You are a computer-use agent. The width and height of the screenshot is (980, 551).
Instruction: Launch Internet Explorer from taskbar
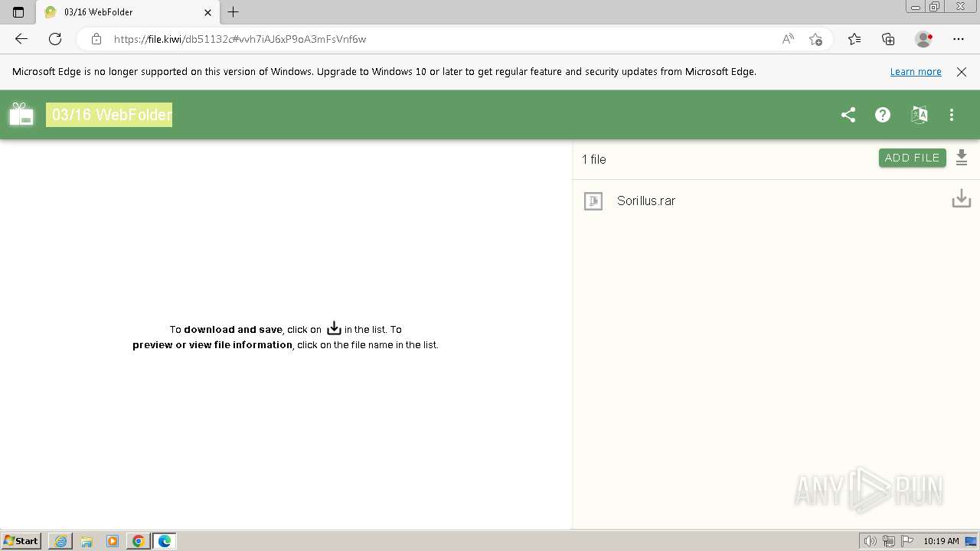pos(60,541)
